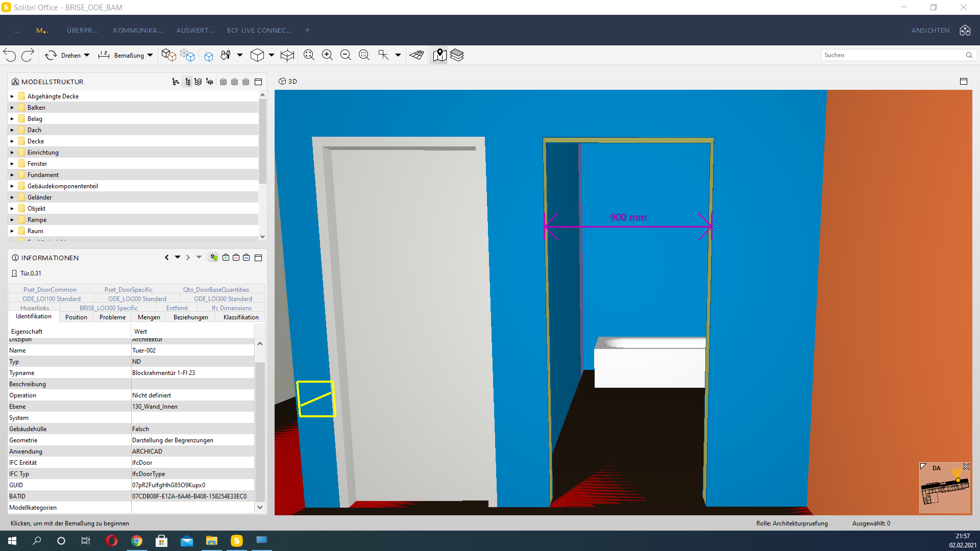The height and width of the screenshot is (551, 980).
Task: Open the AUSWERT... tab
Action: (x=195, y=31)
